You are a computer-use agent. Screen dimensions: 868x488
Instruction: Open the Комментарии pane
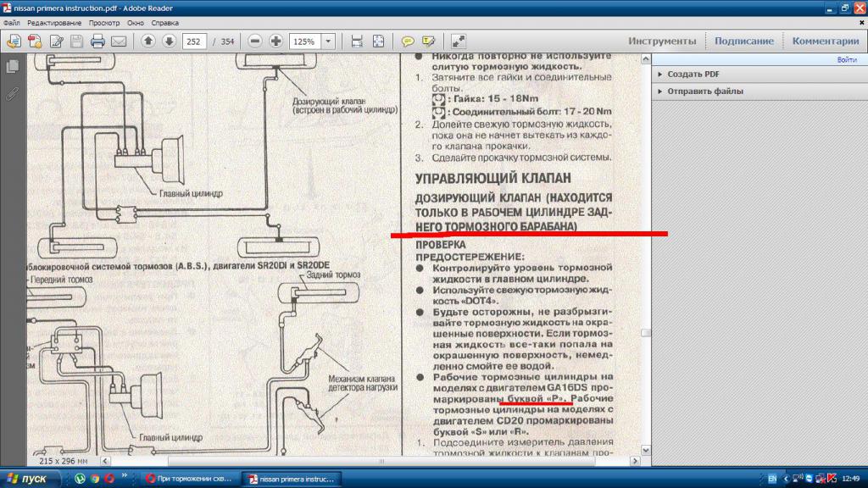pos(826,41)
